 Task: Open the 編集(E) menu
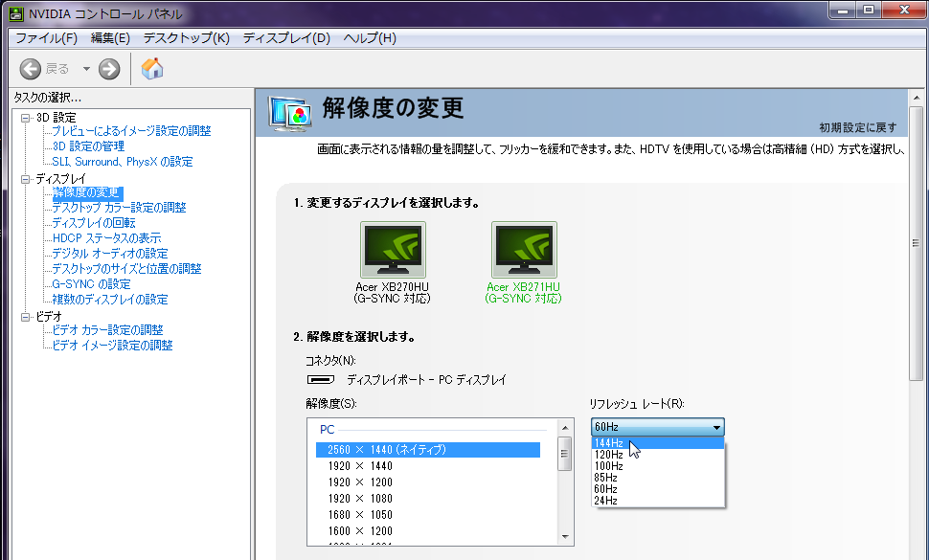click(109, 38)
